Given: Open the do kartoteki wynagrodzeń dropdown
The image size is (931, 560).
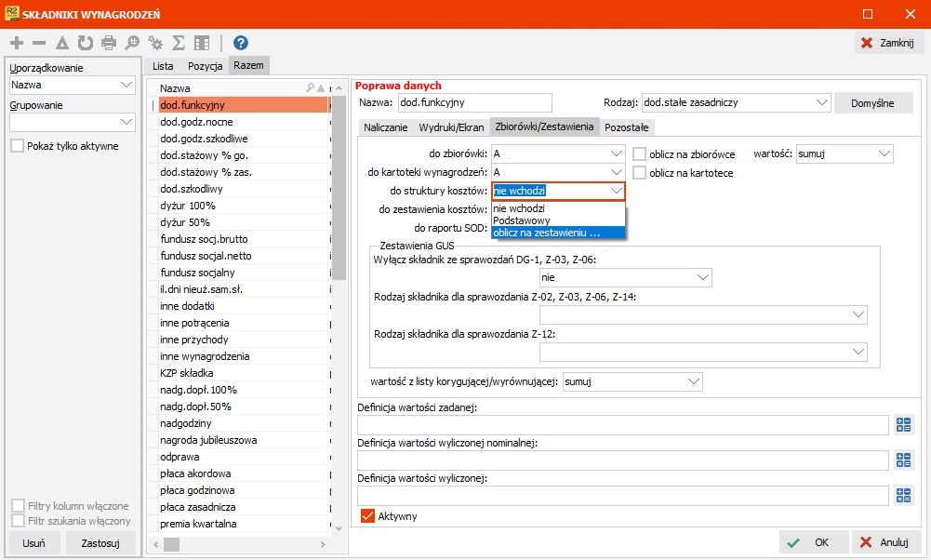Looking at the screenshot, I should pyautogui.click(x=558, y=172).
